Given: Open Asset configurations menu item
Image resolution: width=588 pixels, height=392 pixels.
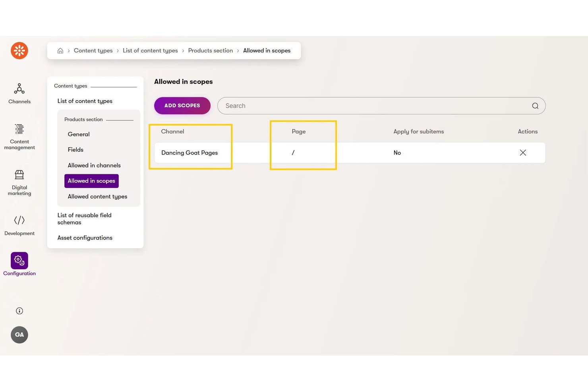Looking at the screenshot, I should click(x=85, y=238).
